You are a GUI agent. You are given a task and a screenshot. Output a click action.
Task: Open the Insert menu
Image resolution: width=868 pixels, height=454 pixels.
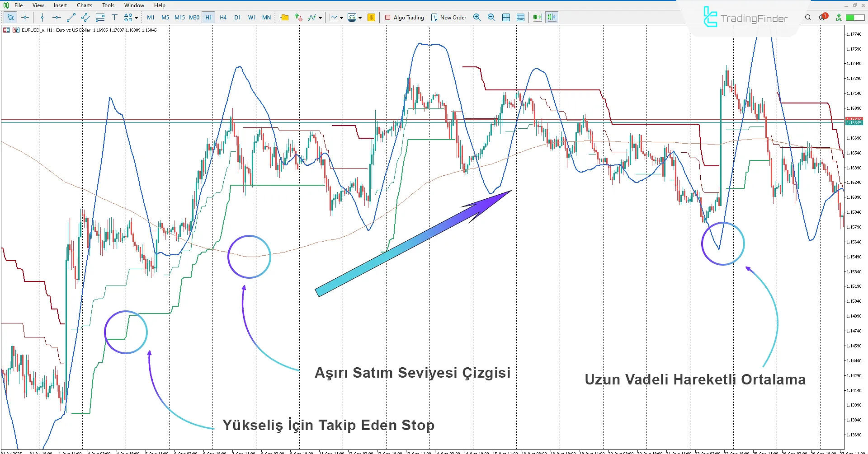[60, 5]
